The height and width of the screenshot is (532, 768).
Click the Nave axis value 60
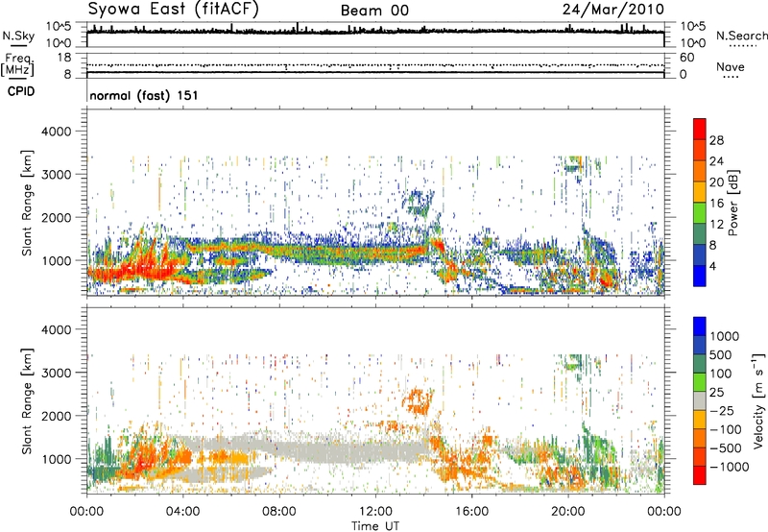tap(686, 58)
